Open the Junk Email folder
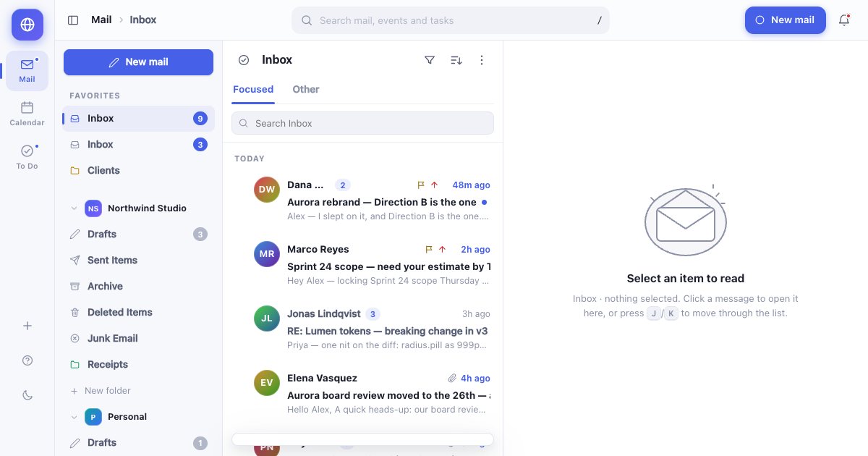 [138, 339]
